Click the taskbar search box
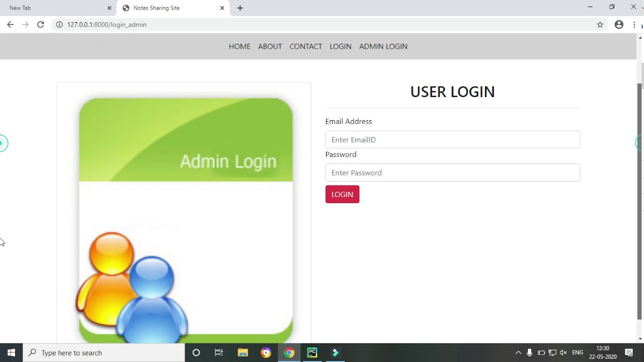644x362 pixels. 104,353
